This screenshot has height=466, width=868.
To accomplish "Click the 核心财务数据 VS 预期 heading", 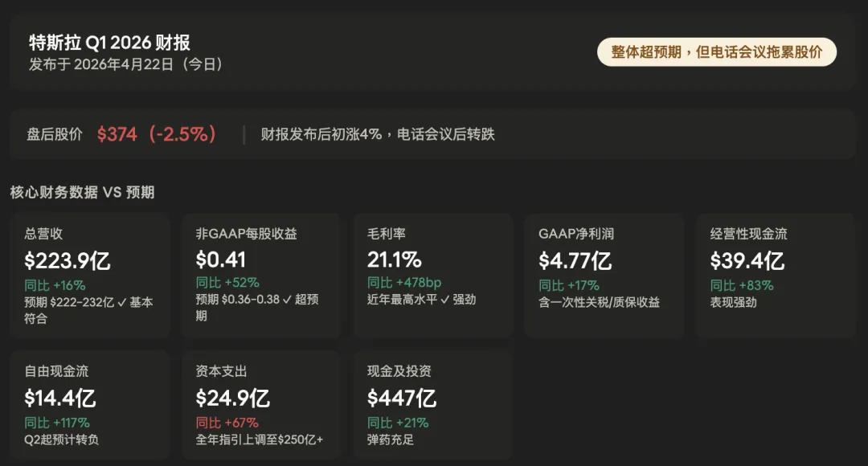I will click(x=82, y=193).
